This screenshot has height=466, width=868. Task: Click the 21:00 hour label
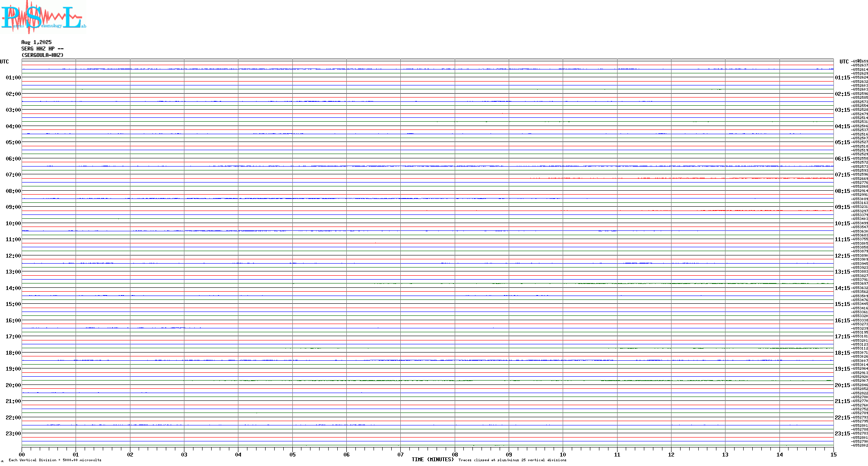coord(13,401)
